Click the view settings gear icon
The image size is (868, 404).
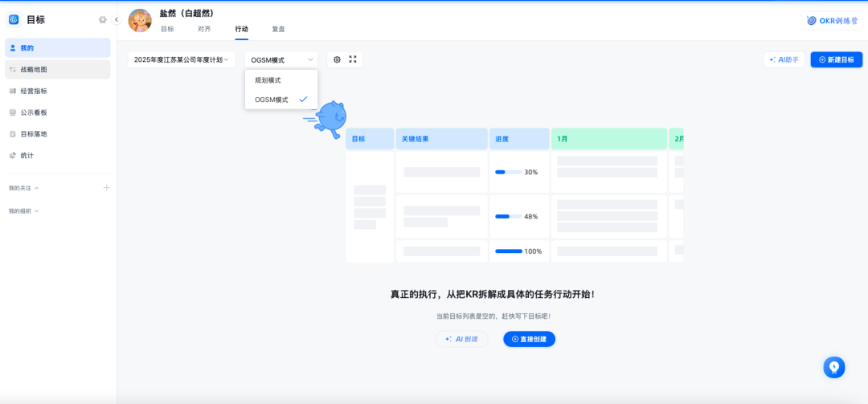pos(337,59)
